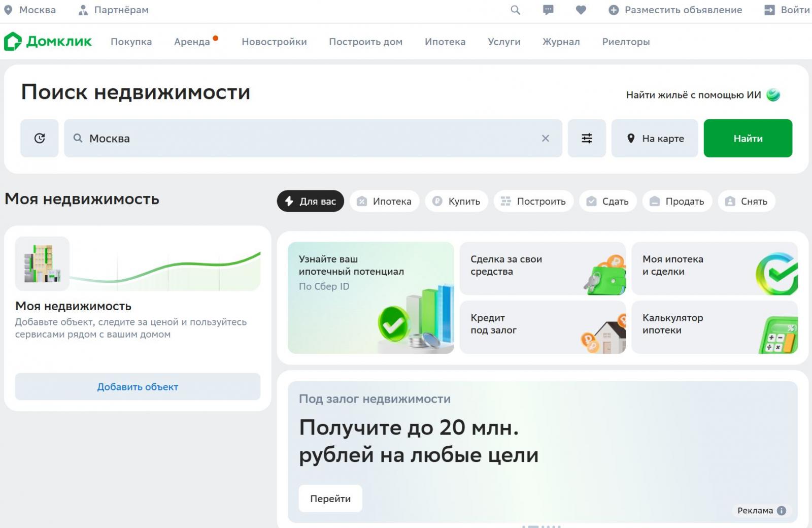
Task: Open the Новостройки menu
Action: pyautogui.click(x=274, y=42)
